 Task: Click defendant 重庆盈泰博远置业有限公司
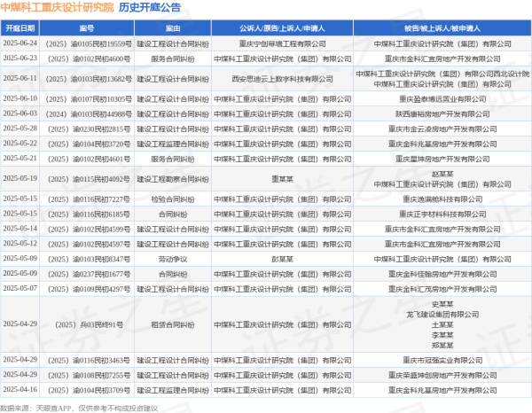pyautogui.click(x=442, y=99)
